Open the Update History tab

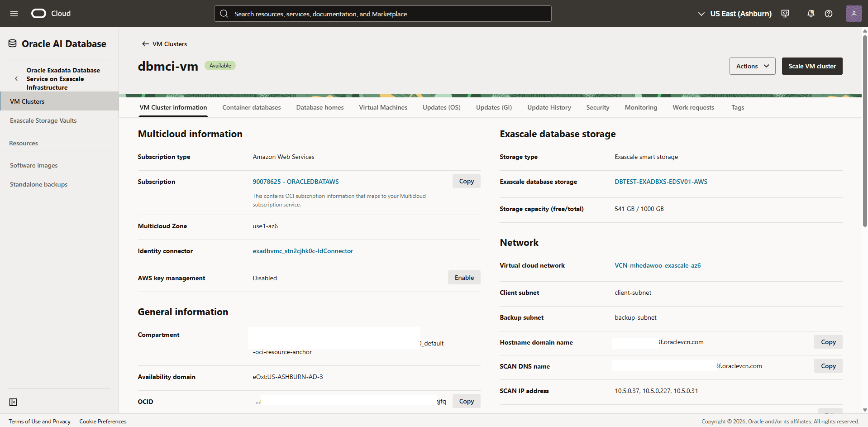(x=549, y=107)
